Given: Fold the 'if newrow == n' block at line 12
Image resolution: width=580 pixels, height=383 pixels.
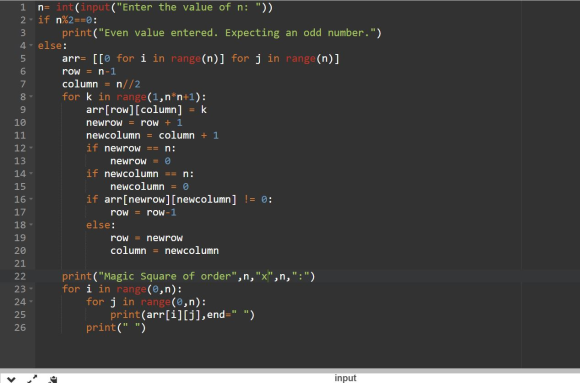Looking at the screenshot, I should point(31,148).
